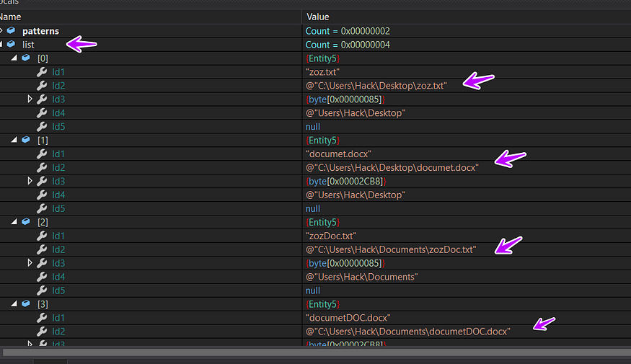
Task: Click wrench icon of Id1 "documet.docx"
Action: [x=42, y=154]
